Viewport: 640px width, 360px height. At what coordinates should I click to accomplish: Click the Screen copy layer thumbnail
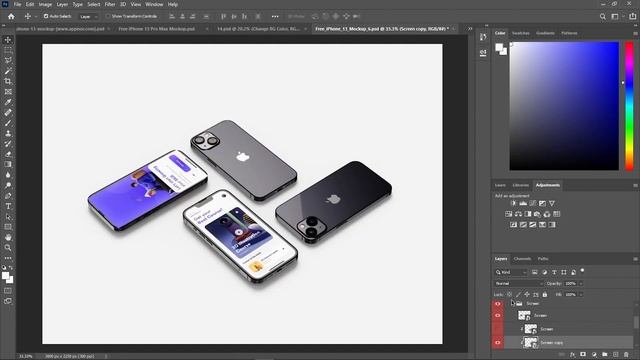point(531,342)
